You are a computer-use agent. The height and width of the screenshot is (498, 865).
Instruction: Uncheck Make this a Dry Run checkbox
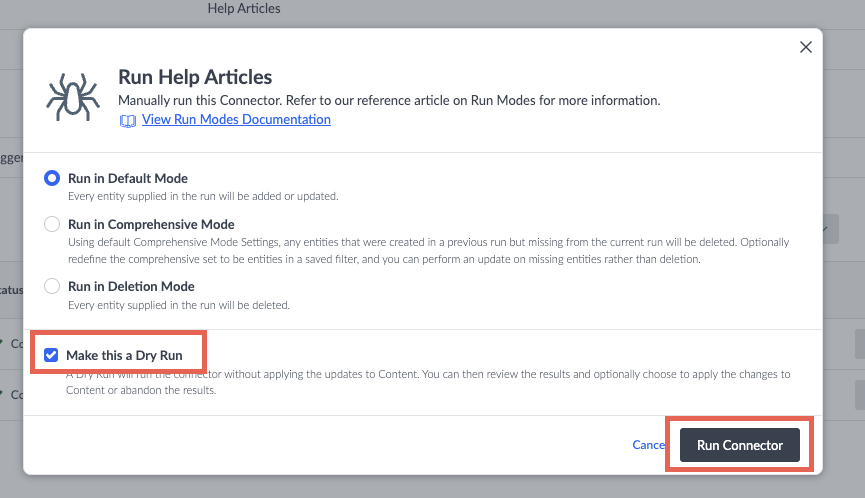(51, 355)
